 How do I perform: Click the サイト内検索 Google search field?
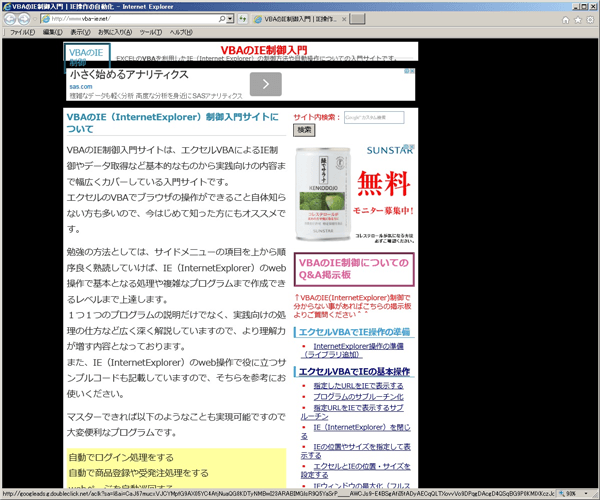(374, 117)
